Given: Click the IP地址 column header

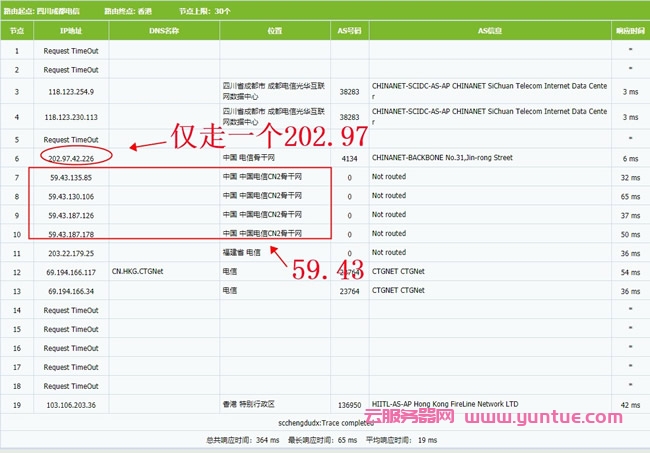Looking at the screenshot, I should 70,31.
